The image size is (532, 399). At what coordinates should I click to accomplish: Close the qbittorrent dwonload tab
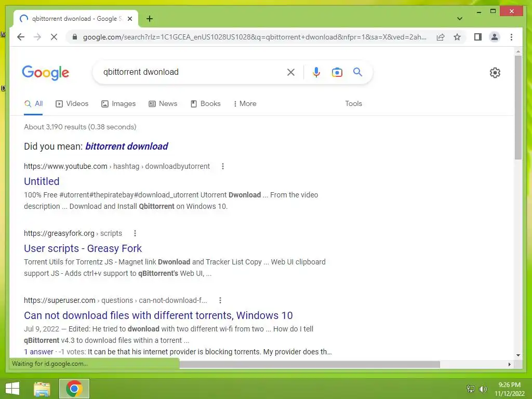click(x=129, y=19)
